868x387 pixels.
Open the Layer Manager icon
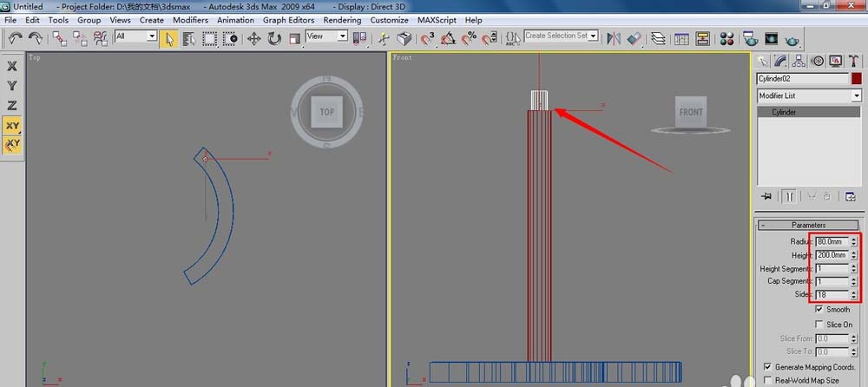pyautogui.click(x=658, y=38)
